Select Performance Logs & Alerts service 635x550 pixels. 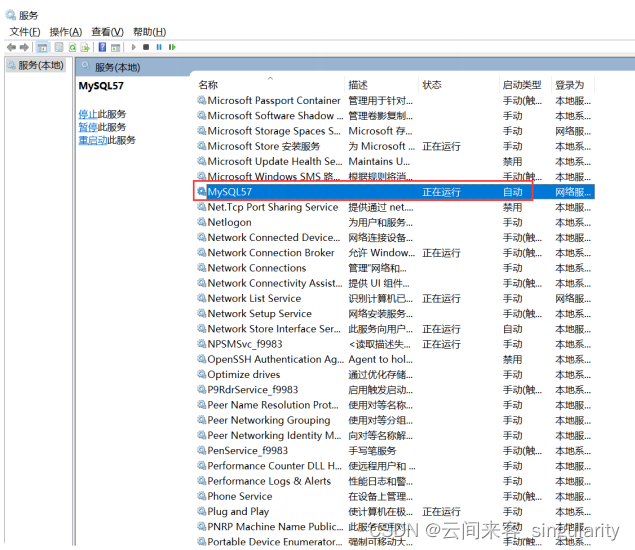coord(395,481)
